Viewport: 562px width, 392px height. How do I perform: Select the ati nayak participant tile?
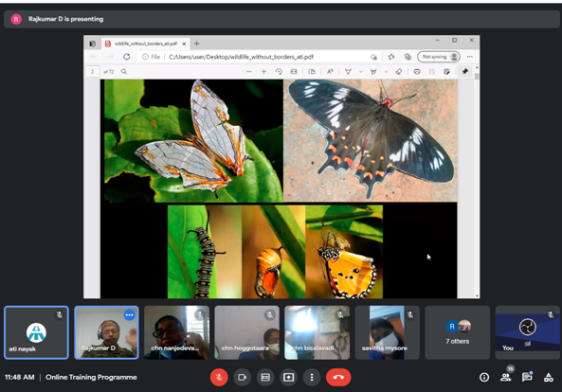pyautogui.click(x=36, y=332)
